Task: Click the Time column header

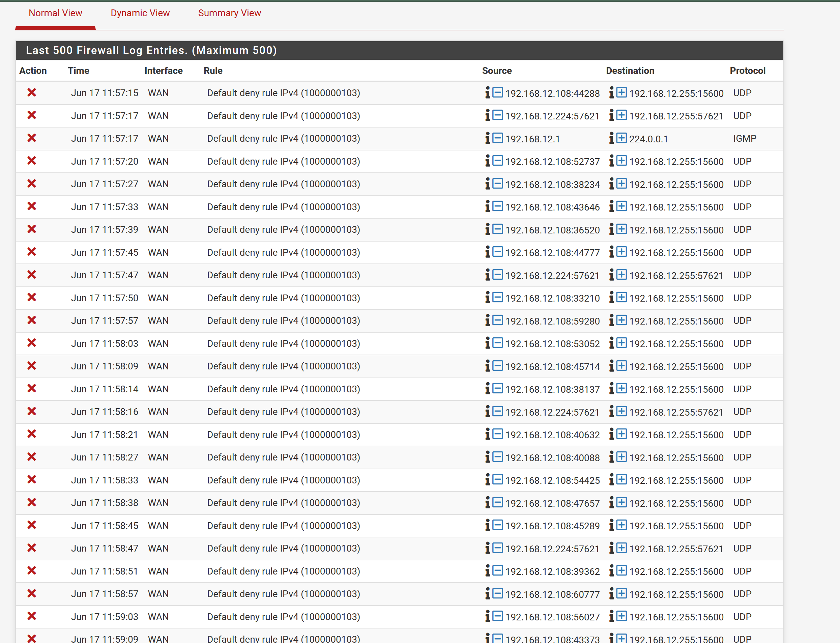Action: tap(79, 71)
